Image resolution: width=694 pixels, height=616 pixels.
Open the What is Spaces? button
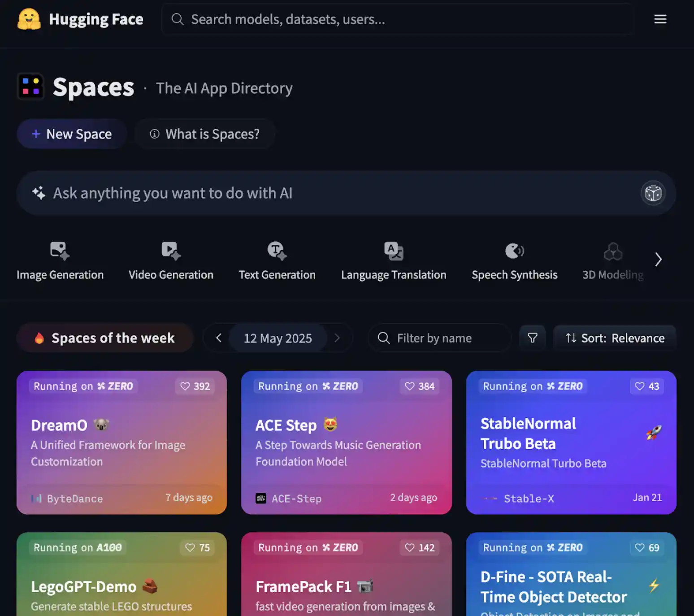[204, 134]
